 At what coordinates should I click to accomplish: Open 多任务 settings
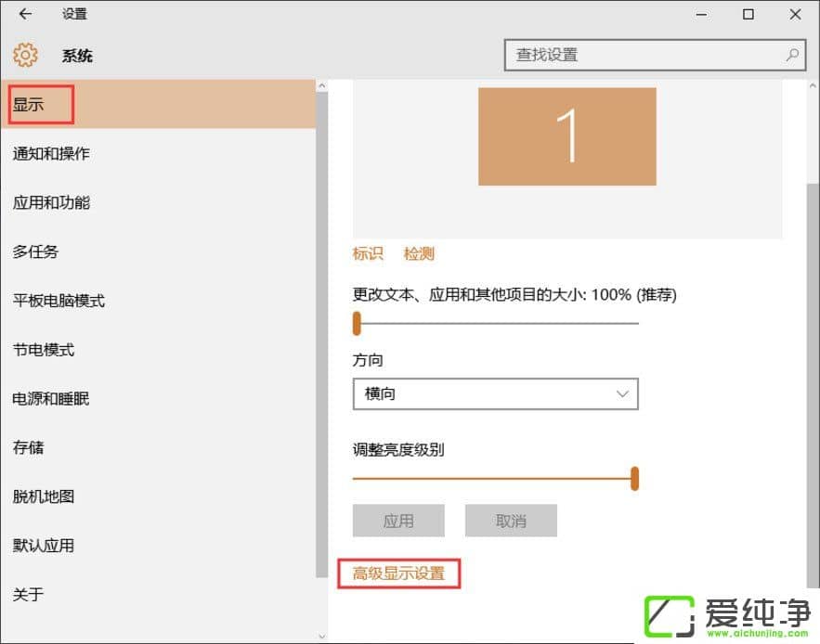(35, 251)
